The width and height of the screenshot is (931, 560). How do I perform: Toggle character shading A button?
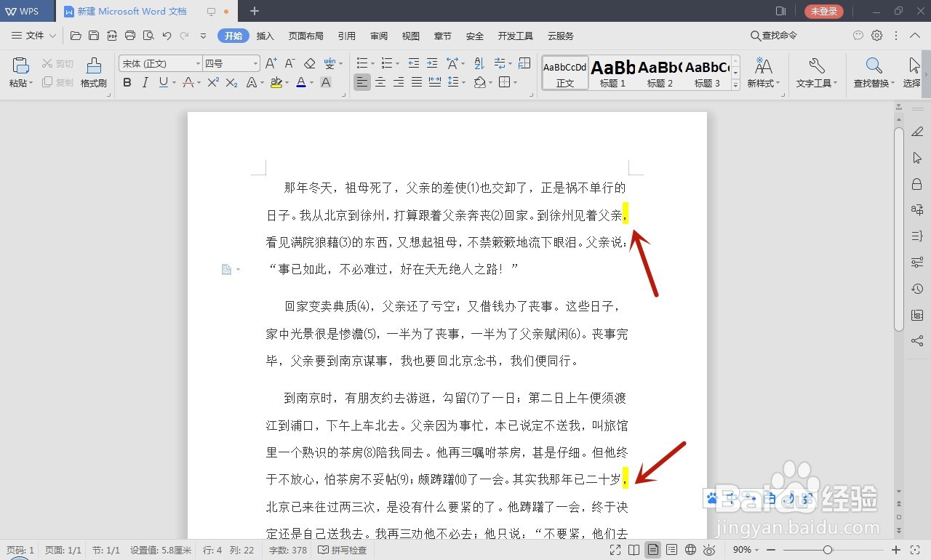tap(326, 83)
